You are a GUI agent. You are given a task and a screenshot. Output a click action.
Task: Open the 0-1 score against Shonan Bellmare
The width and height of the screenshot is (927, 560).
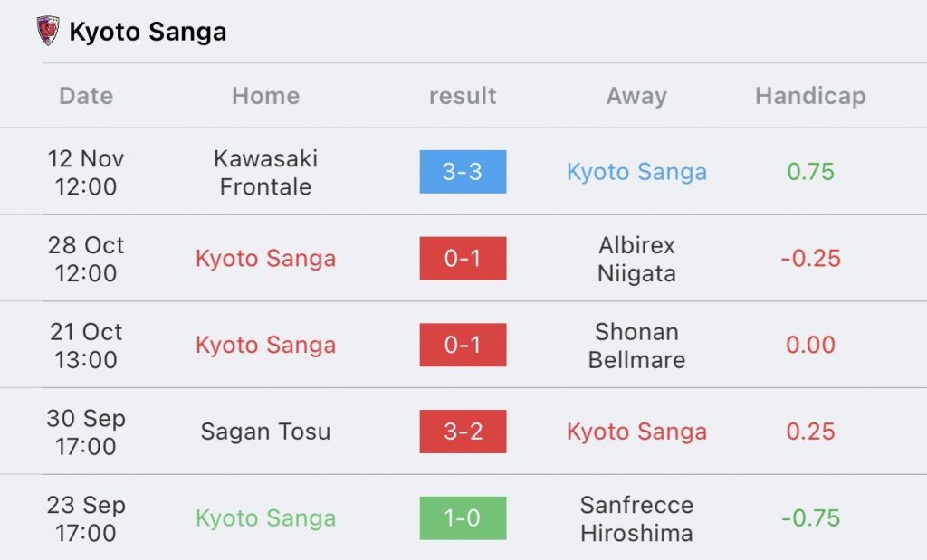tap(463, 345)
